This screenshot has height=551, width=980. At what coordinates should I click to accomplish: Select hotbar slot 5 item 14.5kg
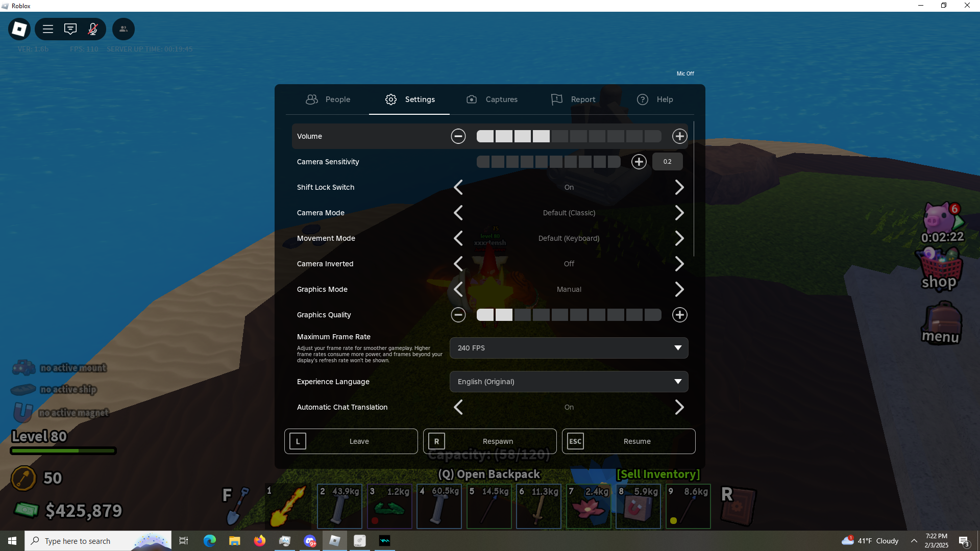[489, 506]
